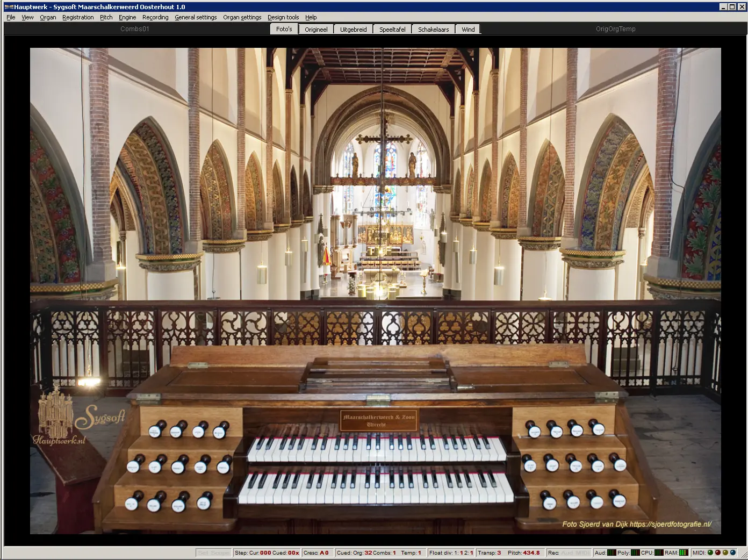
Task: Click the CPU load meter
Action: pos(659,552)
